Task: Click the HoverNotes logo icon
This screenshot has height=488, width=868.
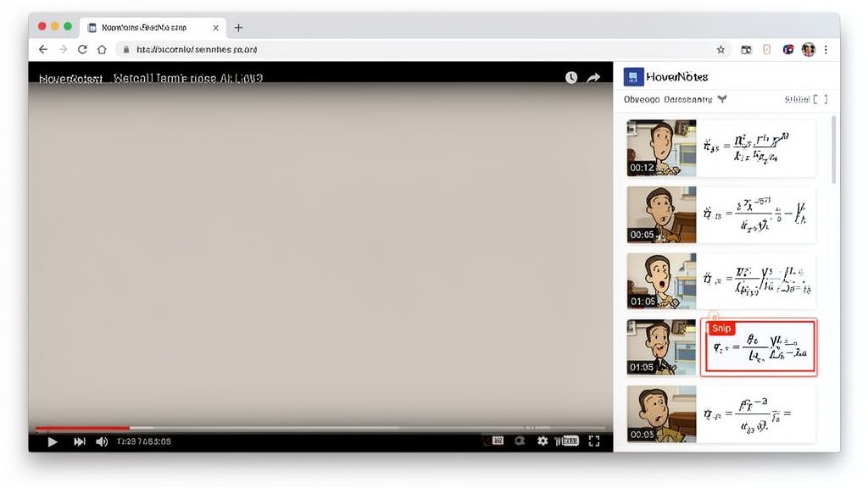Action: point(633,77)
